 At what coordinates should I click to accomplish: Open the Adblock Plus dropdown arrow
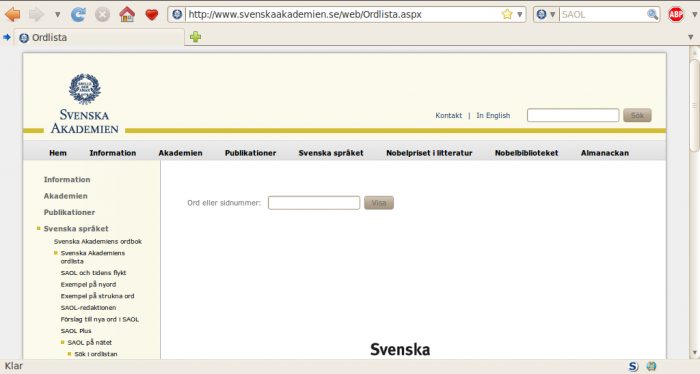(x=694, y=15)
